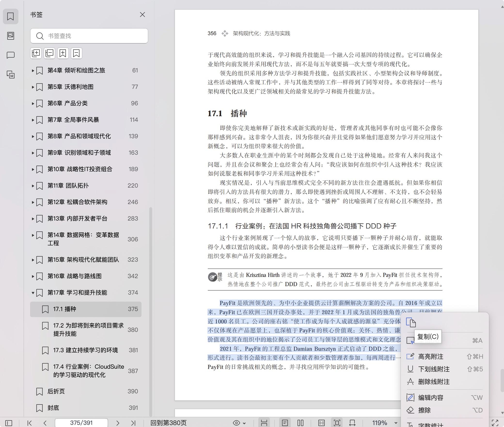Toggle single-page view mode
Screen dimensions: 504x427
click(285, 423)
